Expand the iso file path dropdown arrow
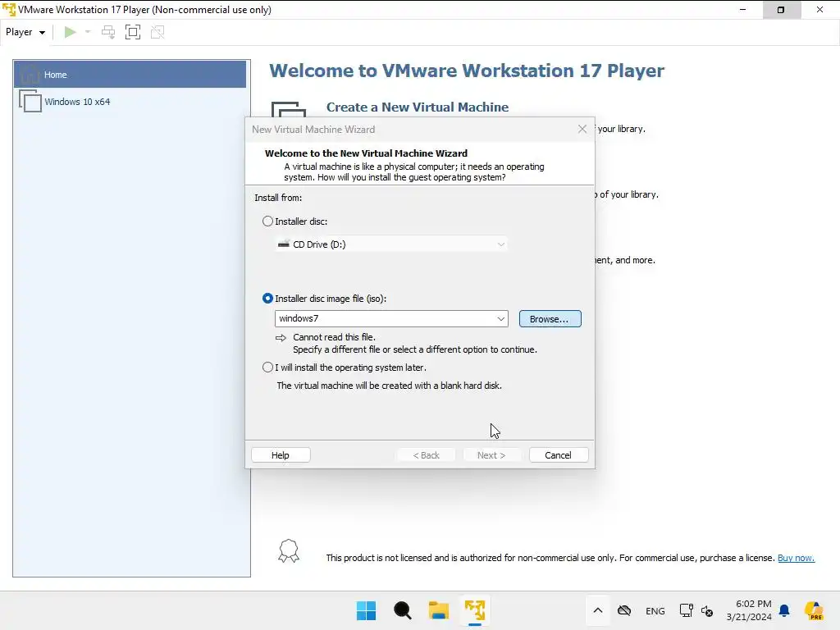The width and height of the screenshot is (840, 630). click(x=501, y=319)
